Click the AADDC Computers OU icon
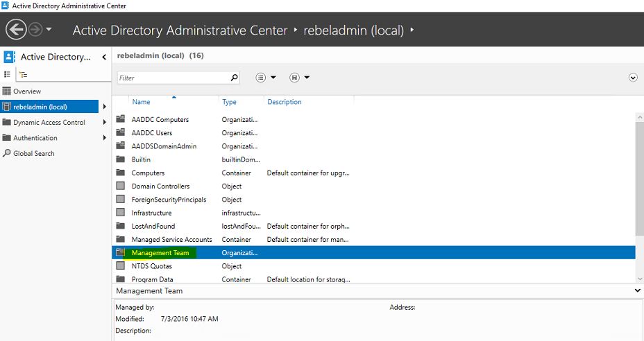The height and width of the screenshot is (341, 644). click(120, 119)
